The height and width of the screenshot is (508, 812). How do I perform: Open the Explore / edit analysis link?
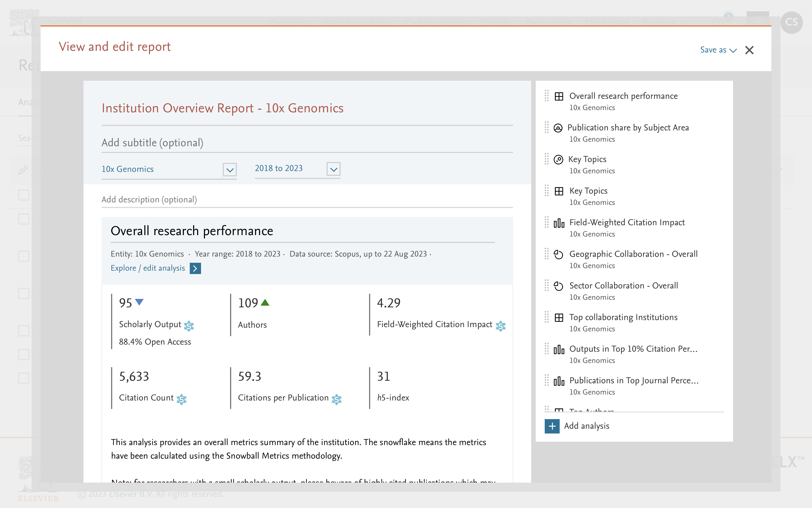coord(148,268)
